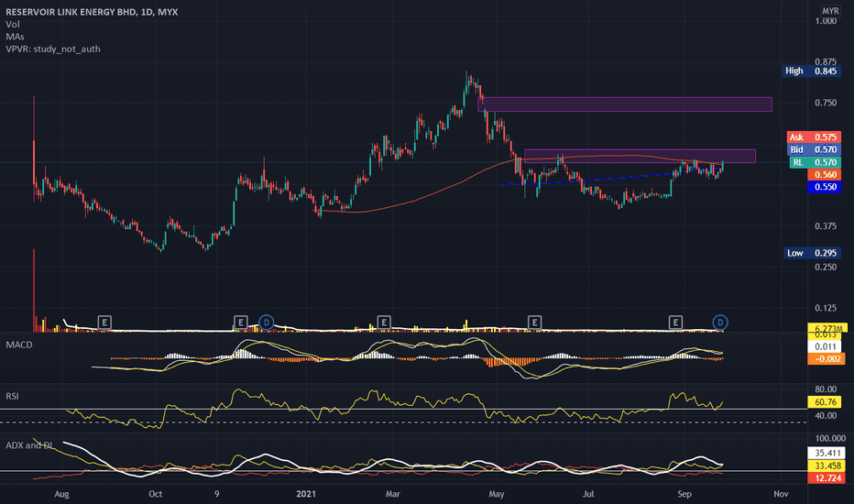Screen dimensions: 854x504
Task: Click the MACD histogram -0.002 value label
Action: [x=827, y=359]
